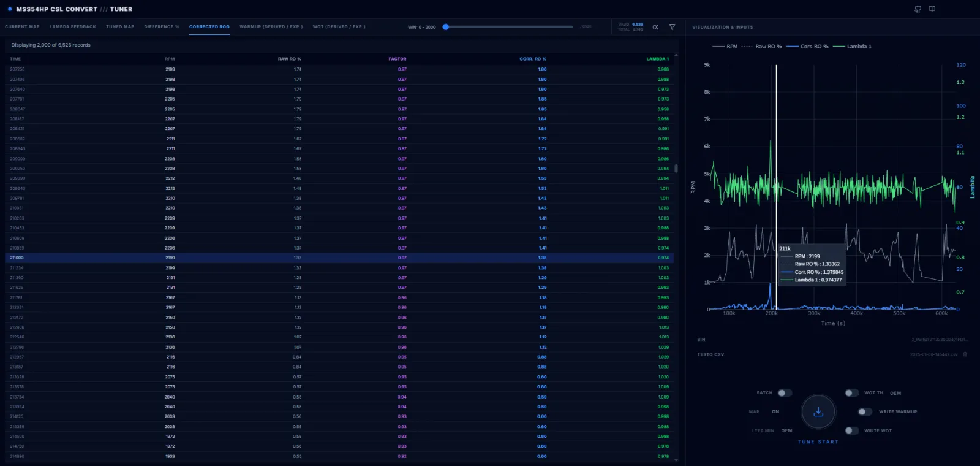Image resolution: width=980 pixels, height=466 pixels.
Task: Toggle the Corr. RO % legend entry
Action: [x=807, y=47]
